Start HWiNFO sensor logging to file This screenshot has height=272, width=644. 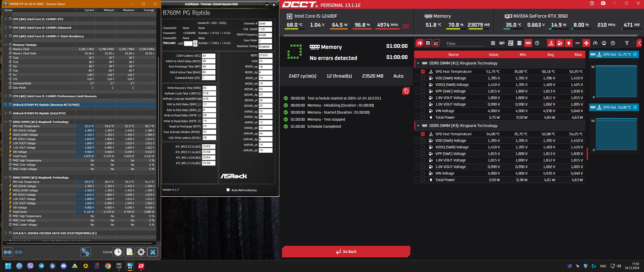pyautogui.click(x=130, y=252)
